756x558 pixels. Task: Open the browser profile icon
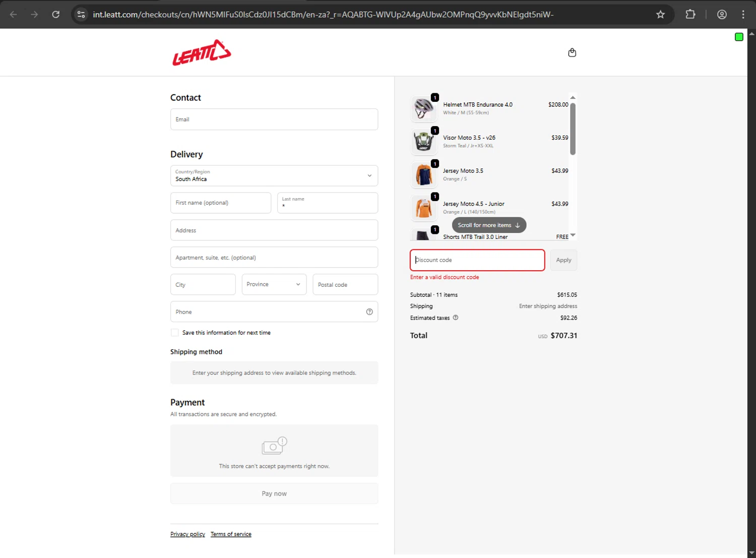pyautogui.click(x=722, y=14)
